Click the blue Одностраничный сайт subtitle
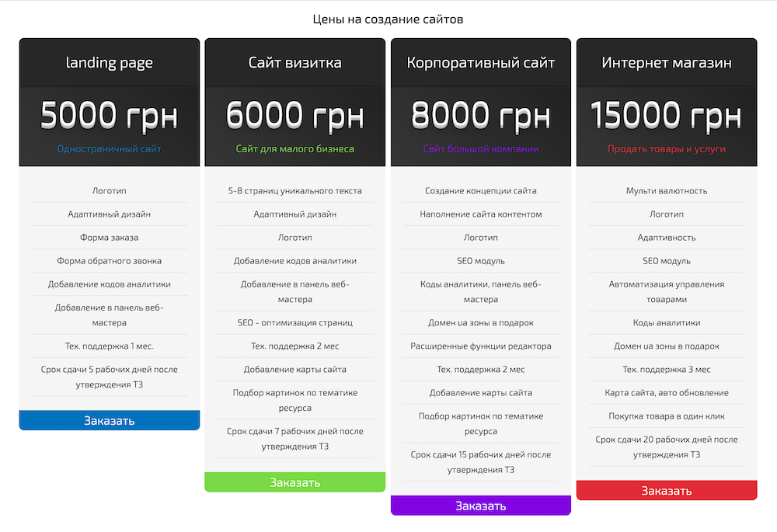Viewport: 777px width, 532px height. tap(109, 148)
